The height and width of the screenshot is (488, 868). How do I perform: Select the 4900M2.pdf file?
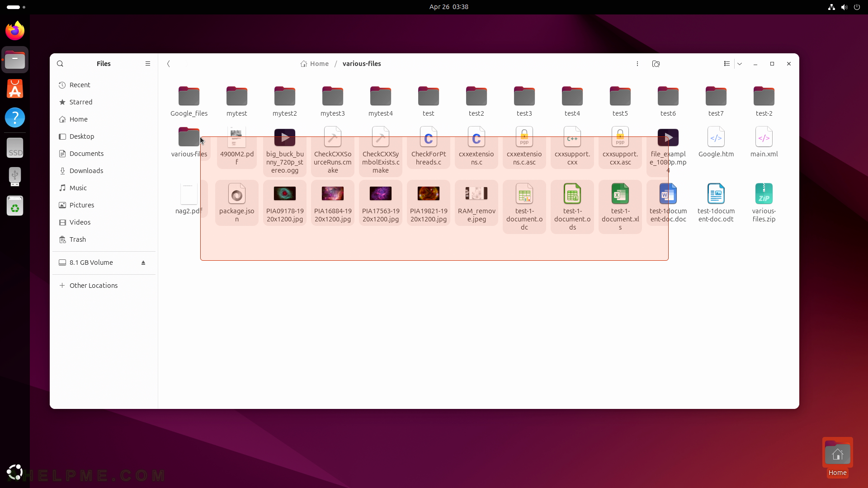coord(237,146)
